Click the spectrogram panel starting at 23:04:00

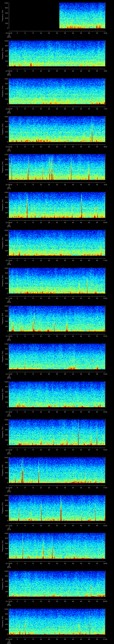(57, 16)
